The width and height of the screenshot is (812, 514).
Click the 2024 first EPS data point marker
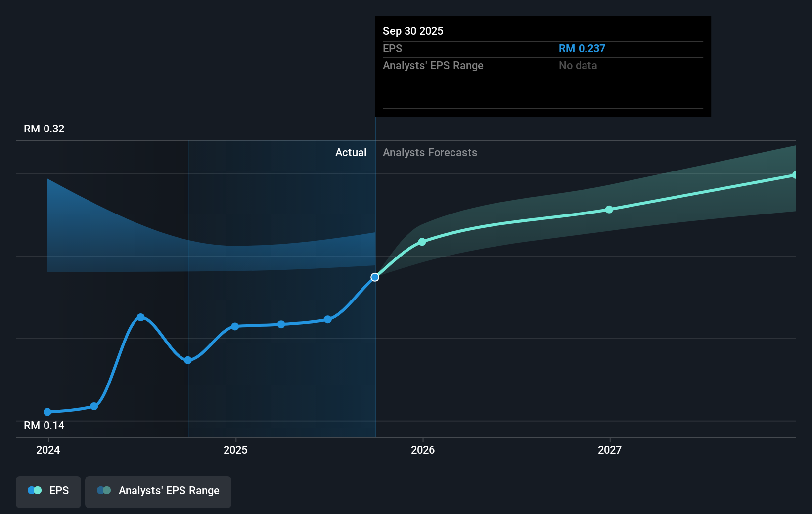pos(47,411)
